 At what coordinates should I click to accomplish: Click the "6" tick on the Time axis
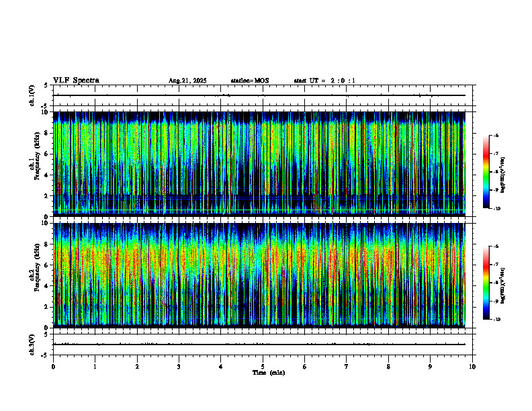[304, 367]
